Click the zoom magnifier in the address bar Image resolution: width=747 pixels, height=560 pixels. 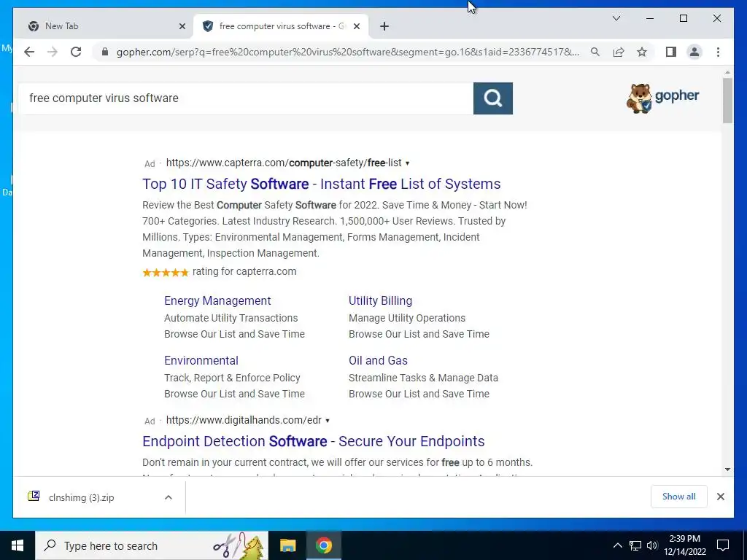(595, 52)
